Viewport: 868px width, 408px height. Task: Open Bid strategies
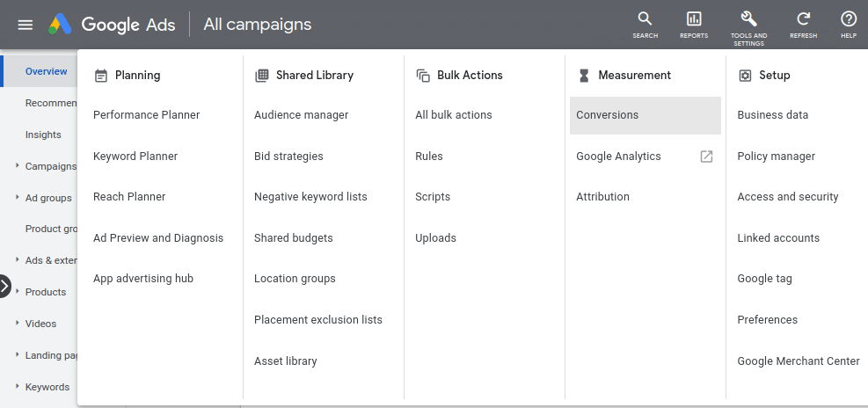coord(288,157)
